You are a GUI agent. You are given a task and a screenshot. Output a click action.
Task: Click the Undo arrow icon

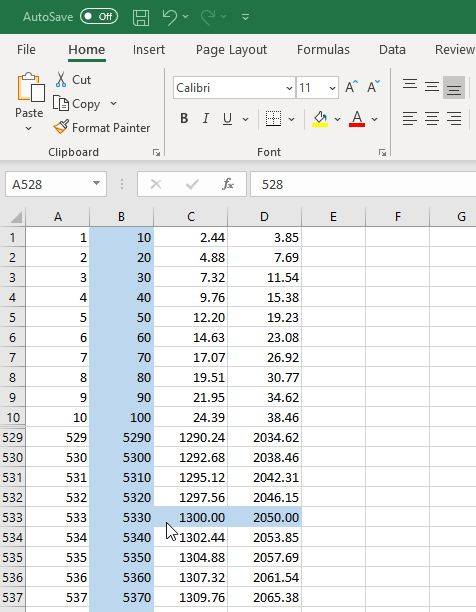click(x=170, y=17)
